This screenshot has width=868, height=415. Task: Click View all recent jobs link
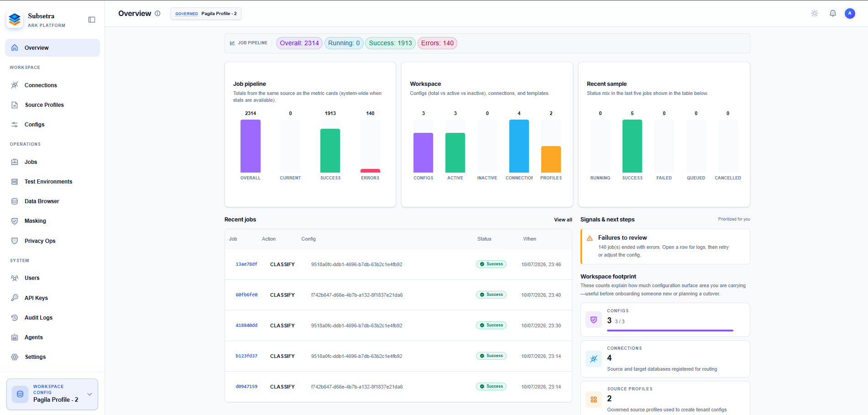click(x=563, y=220)
